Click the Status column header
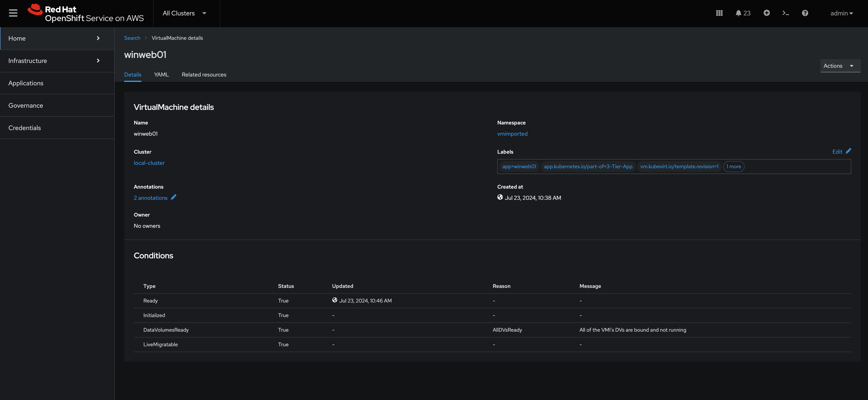Screen dimensions: 868x400 coord(286,286)
